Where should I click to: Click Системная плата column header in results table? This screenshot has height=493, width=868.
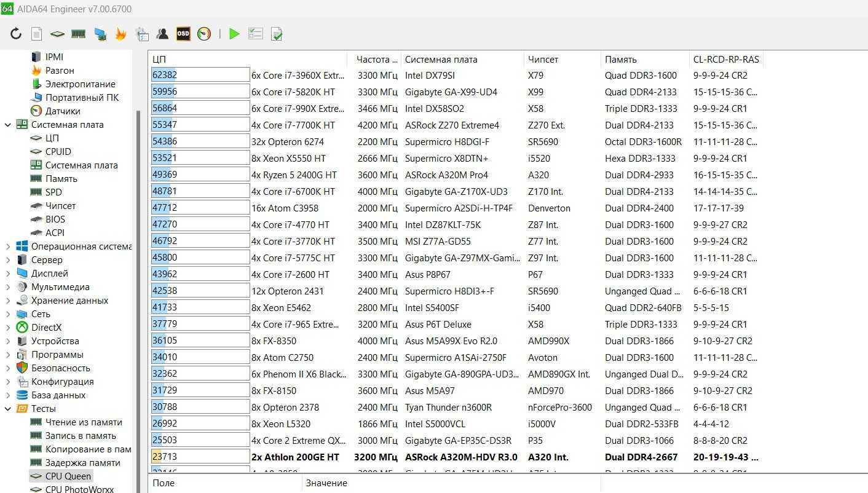coord(462,60)
